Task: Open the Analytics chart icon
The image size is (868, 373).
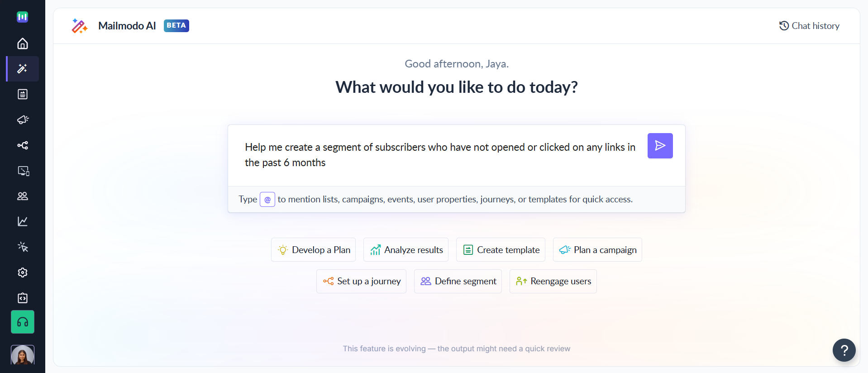Action: (23, 221)
